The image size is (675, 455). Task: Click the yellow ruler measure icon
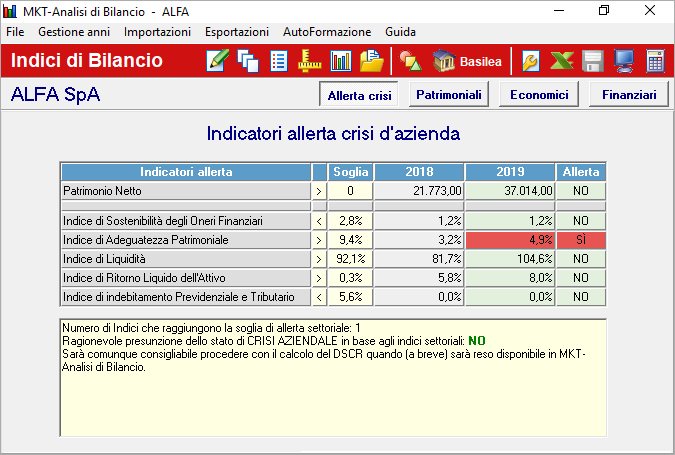pos(309,61)
